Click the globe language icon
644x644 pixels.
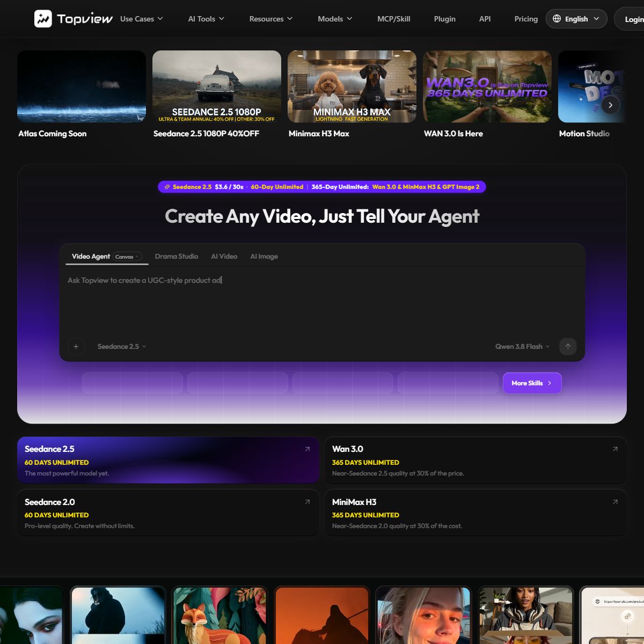[557, 19]
